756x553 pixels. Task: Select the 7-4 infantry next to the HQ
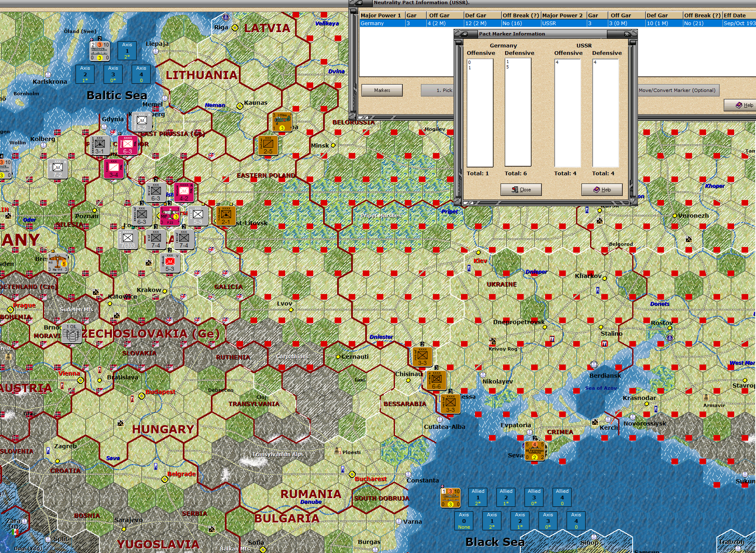[156, 239]
